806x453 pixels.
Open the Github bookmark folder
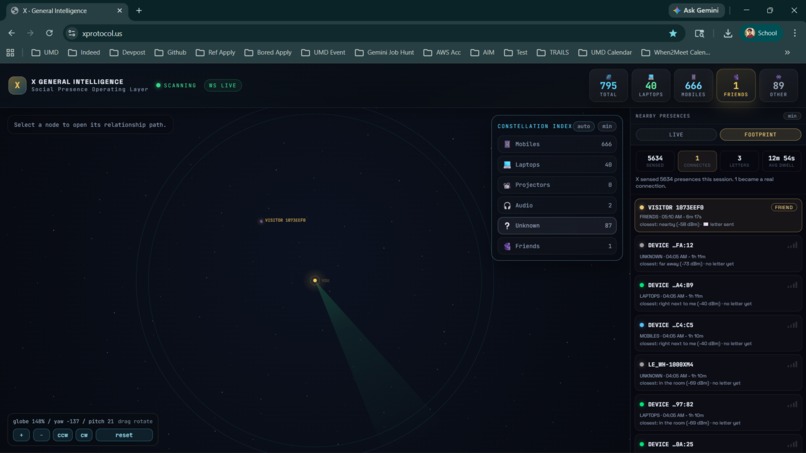coord(171,52)
